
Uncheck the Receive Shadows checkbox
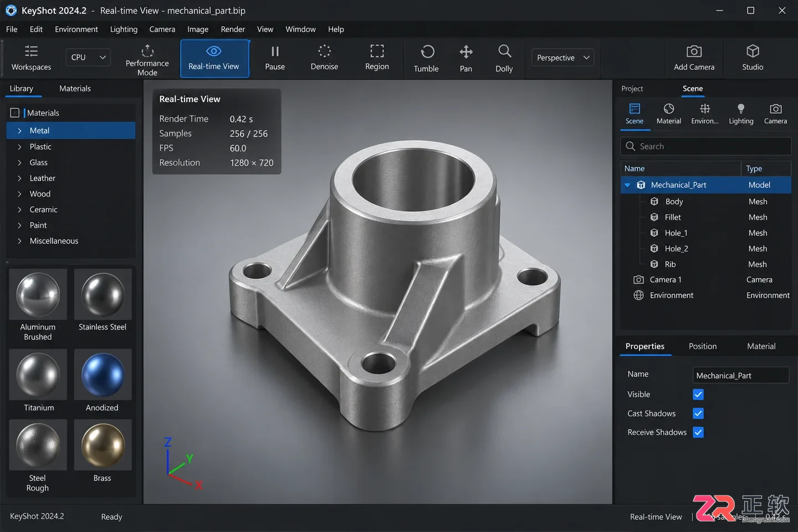698,432
